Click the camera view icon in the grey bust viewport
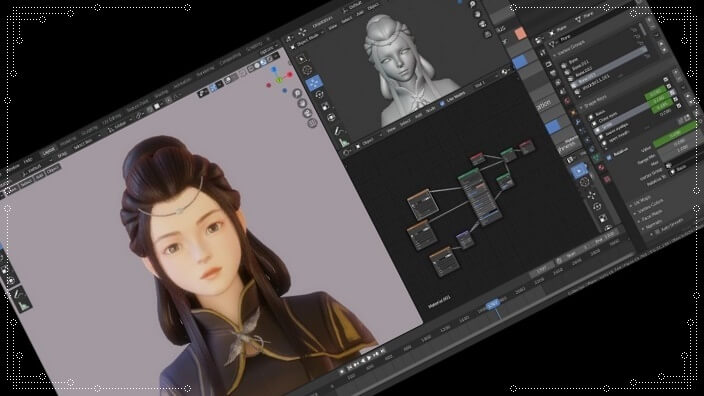The width and height of the screenshot is (704, 396). click(x=482, y=24)
